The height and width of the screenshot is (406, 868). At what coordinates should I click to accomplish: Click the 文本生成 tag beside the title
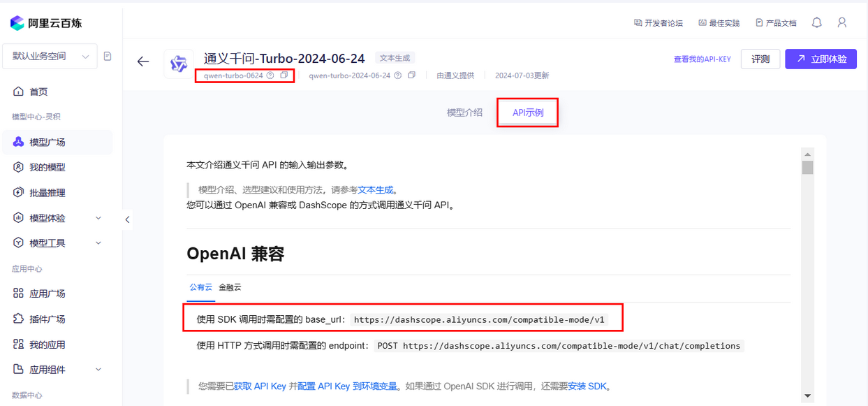tap(395, 58)
